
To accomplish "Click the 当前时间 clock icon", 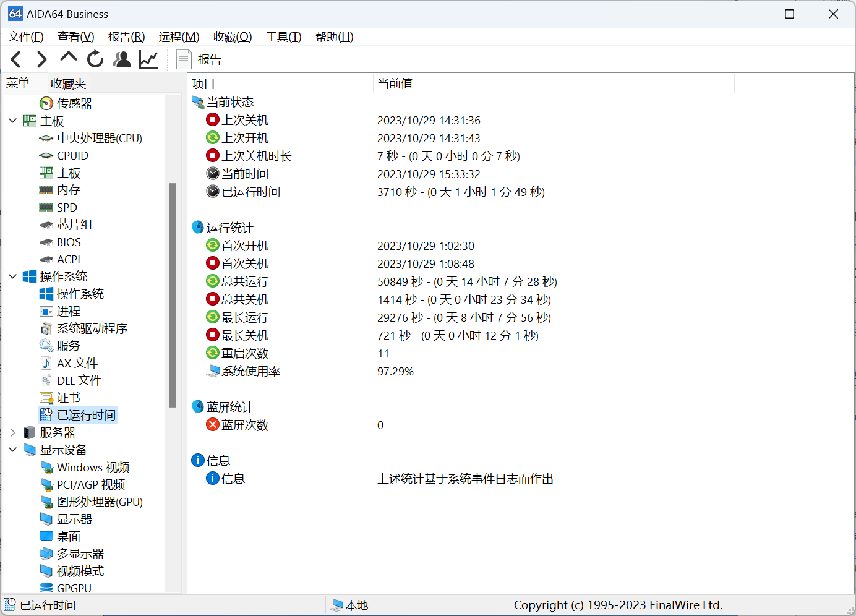I will (x=213, y=174).
